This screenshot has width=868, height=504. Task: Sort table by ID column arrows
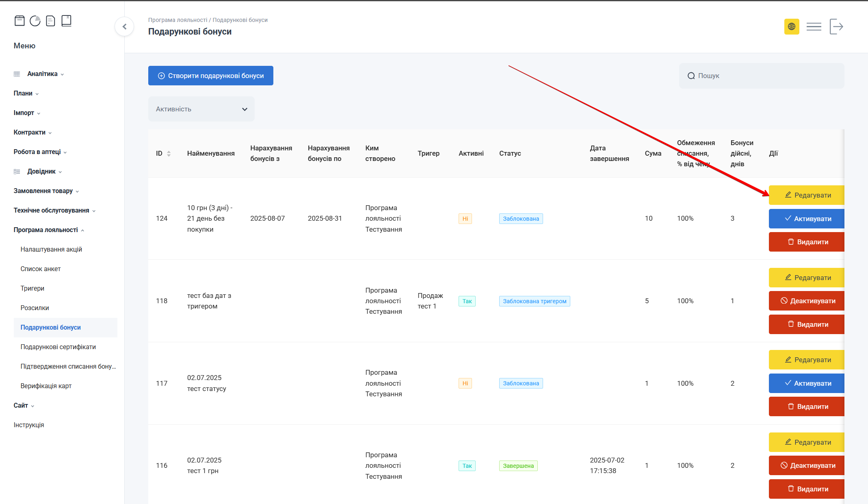click(x=169, y=154)
